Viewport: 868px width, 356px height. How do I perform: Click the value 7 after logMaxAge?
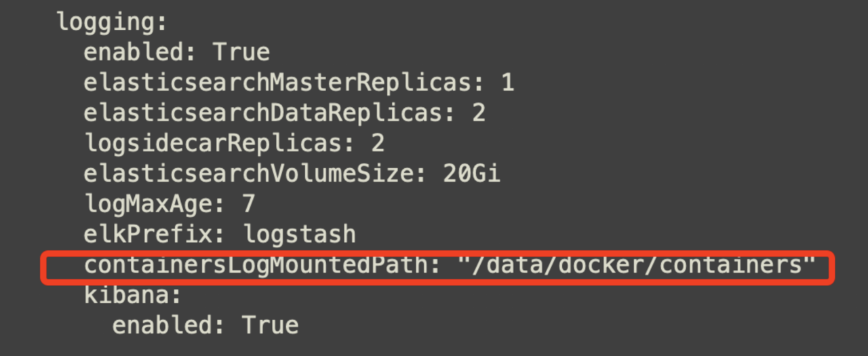coord(249,204)
